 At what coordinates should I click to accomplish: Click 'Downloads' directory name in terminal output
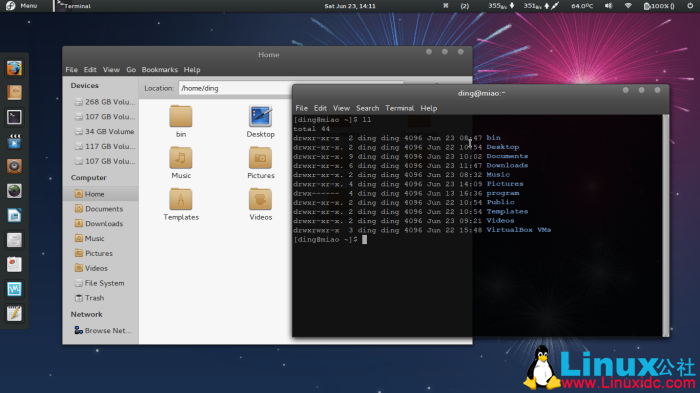[507, 165]
